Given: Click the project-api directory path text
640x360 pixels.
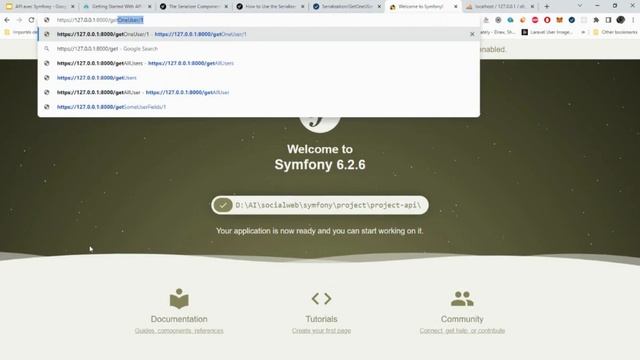Looking at the screenshot, I should 328,205.
